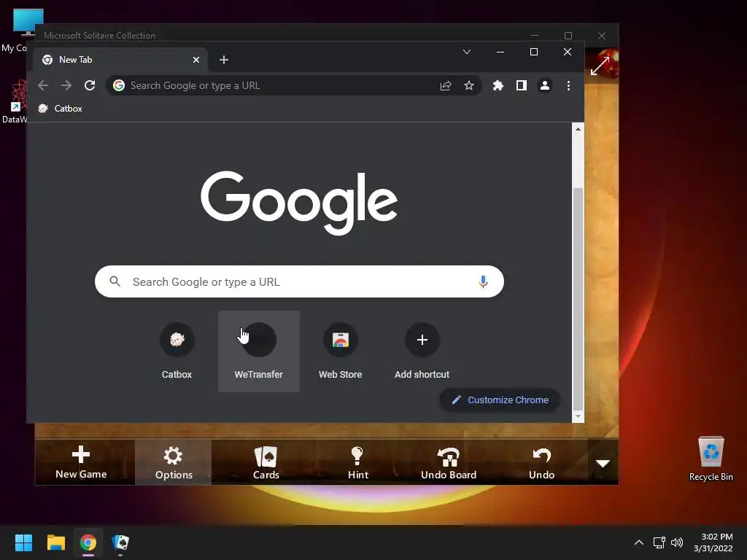
Task: Open File Explorer from the taskbar
Action: click(55, 542)
